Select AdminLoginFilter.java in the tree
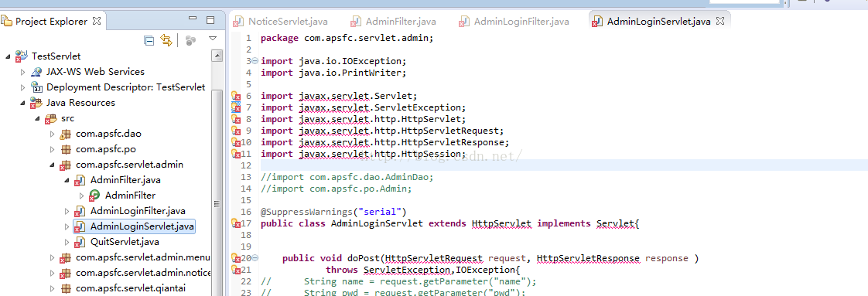The width and height of the screenshot is (868, 296). point(137,211)
